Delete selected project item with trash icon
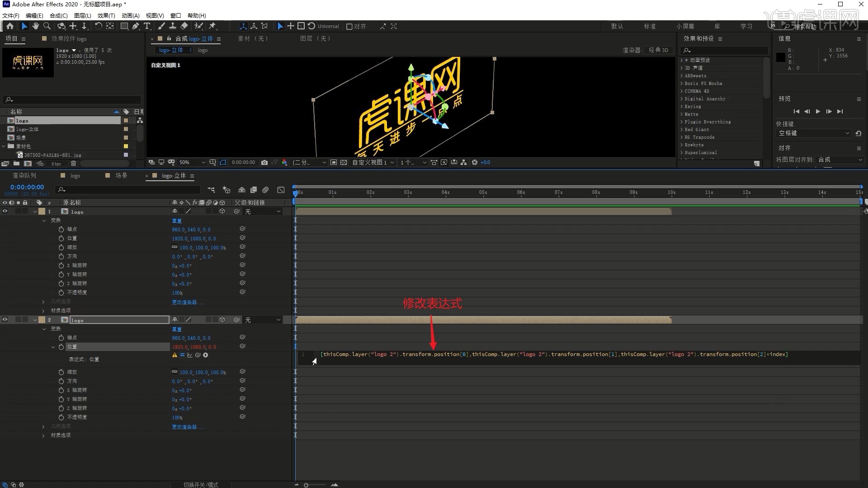Viewport: 868px width, 488px height. click(x=74, y=164)
